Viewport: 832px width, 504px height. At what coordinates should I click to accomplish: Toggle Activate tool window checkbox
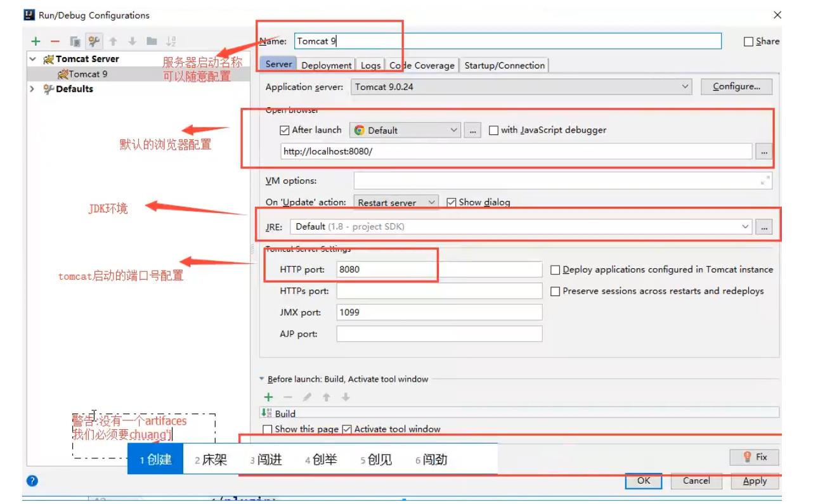pyautogui.click(x=347, y=429)
